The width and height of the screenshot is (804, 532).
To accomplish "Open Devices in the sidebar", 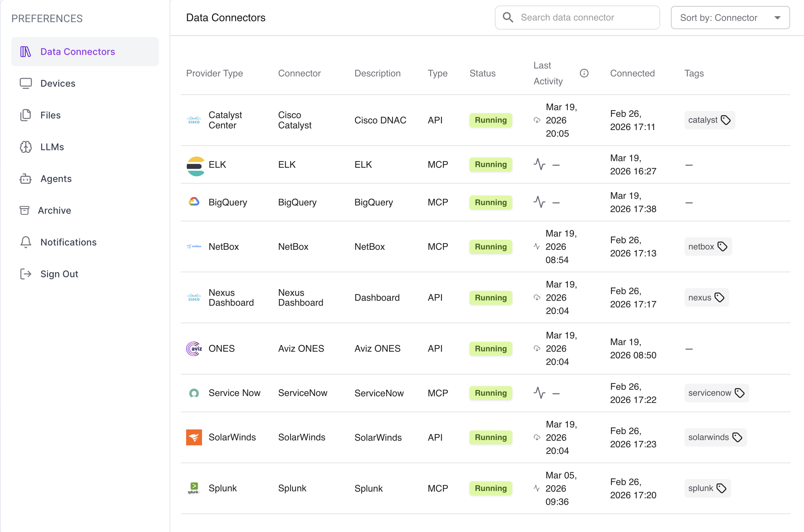I will [57, 83].
